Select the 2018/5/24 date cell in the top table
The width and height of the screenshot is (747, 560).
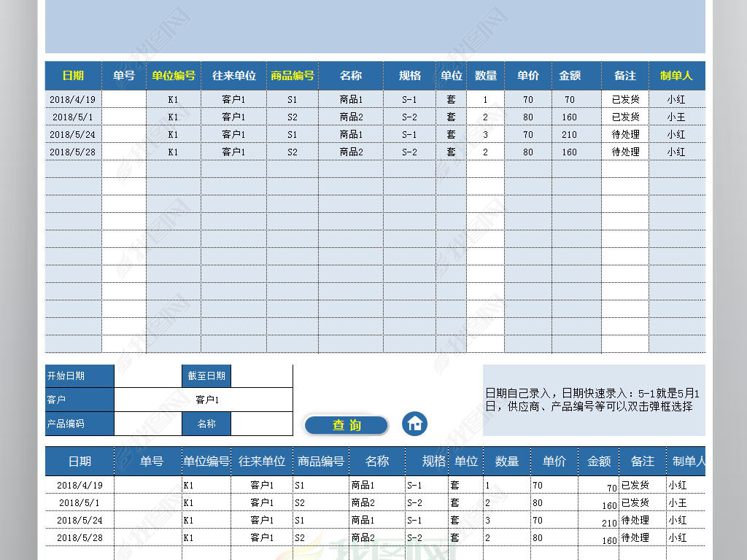click(x=73, y=135)
